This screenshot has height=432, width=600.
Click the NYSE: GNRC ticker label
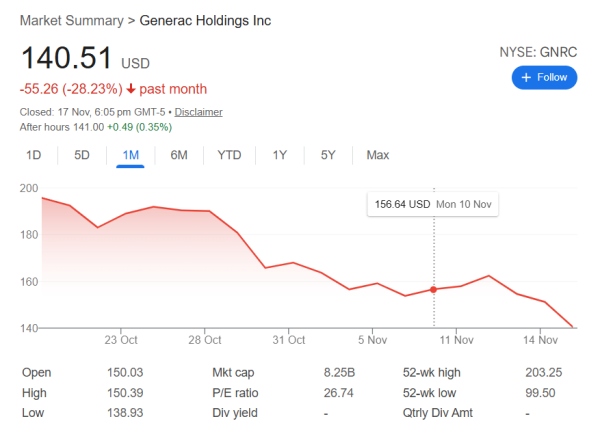(538, 51)
